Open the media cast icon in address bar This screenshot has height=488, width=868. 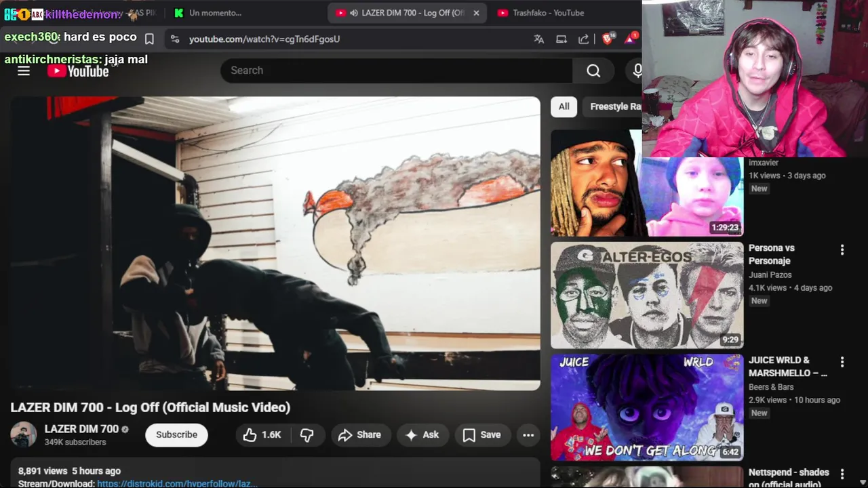pyautogui.click(x=561, y=39)
